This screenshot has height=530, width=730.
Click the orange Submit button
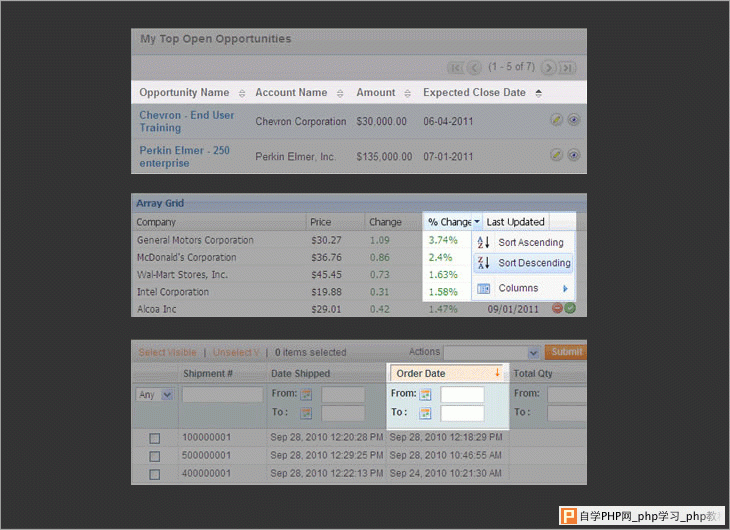point(566,352)
